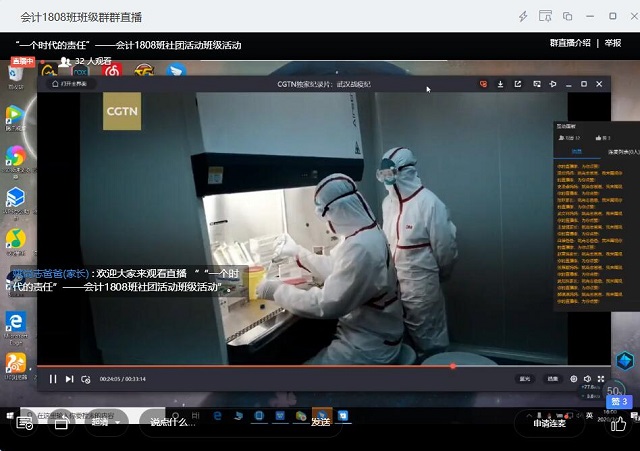
Task: Click 举报 to report the live stream
Action: click(613, 43)
